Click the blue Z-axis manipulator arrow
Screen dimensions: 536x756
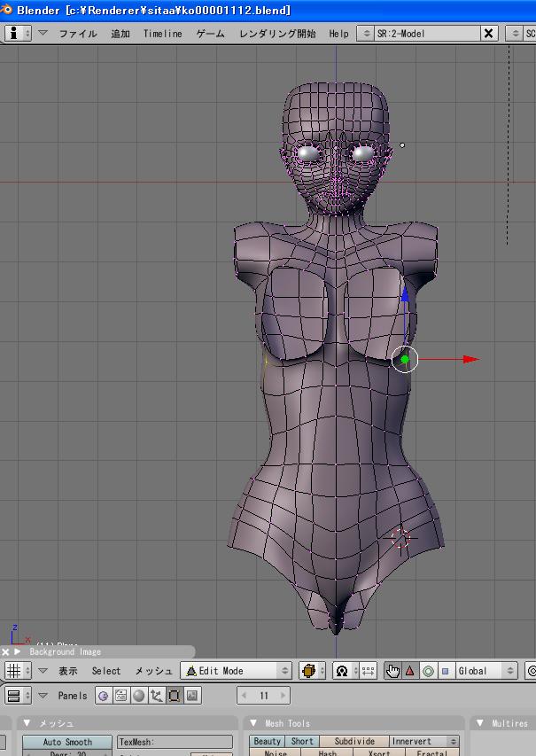tap(405, 294)
